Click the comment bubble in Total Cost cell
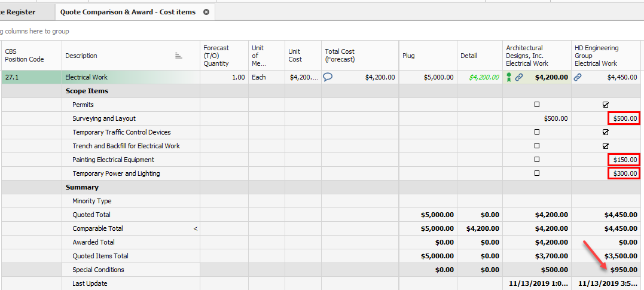 click(328, 77)
